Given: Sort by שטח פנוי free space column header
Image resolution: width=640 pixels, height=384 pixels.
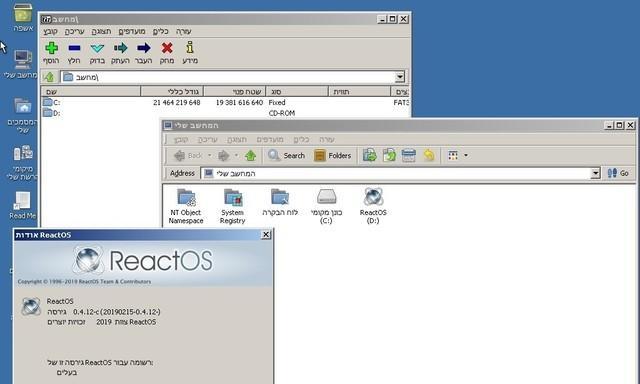Looking at the screenshot, I should (x=234, y=91).
